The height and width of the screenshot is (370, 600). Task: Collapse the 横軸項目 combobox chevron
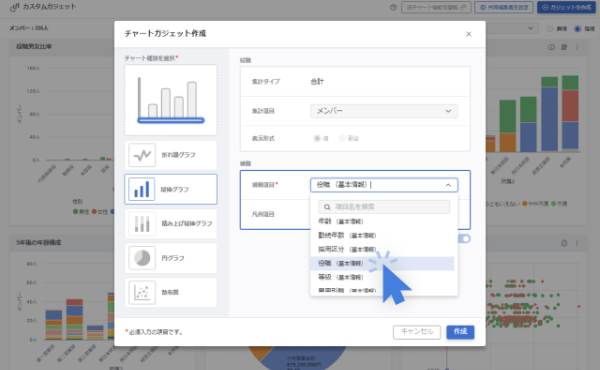448,185
